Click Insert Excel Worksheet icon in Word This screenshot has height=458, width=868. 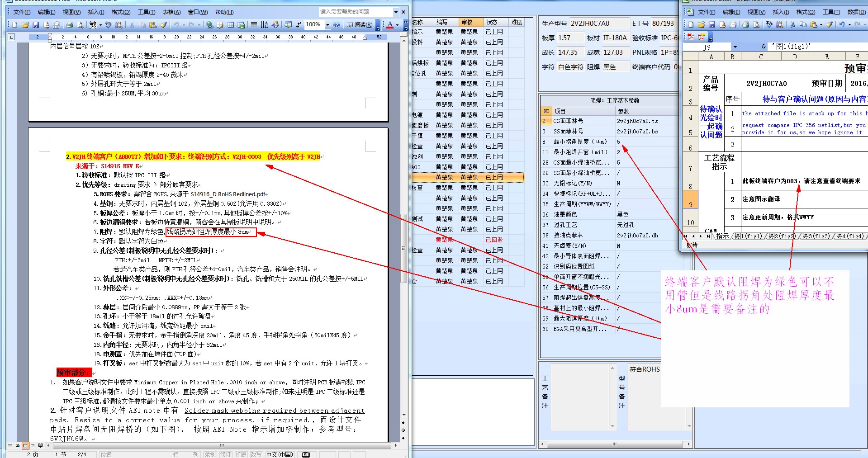coord(241,25)
